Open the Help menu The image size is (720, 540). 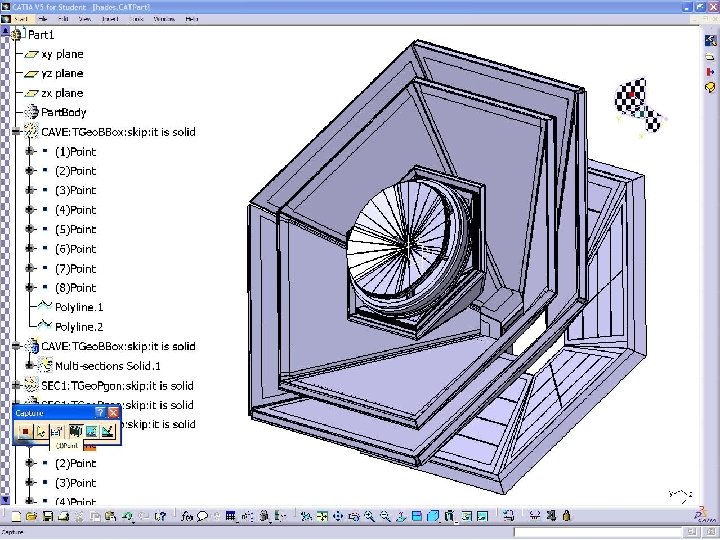coord(192,19)
